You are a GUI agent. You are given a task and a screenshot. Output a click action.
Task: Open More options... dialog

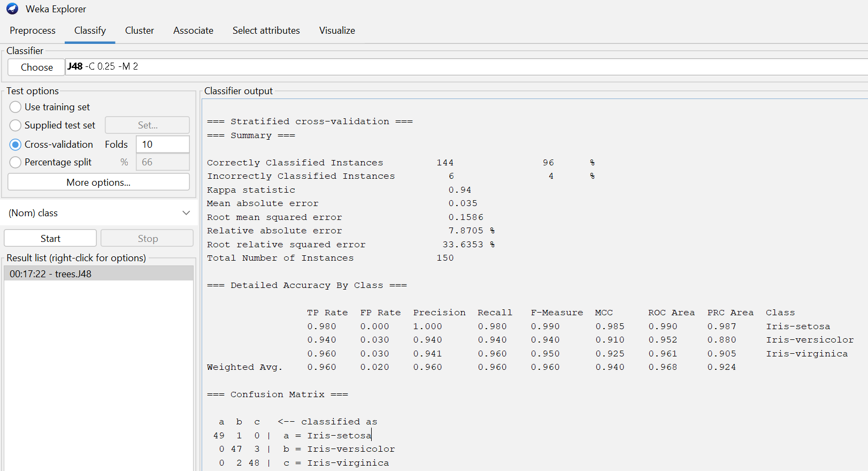(98, 182)
